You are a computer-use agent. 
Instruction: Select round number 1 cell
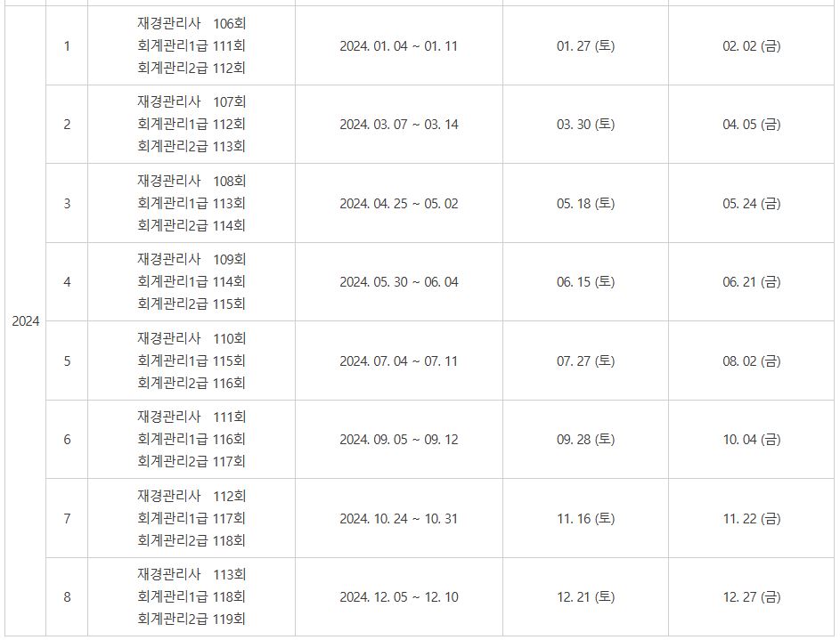pyautogui.click(x=67, y=46)
